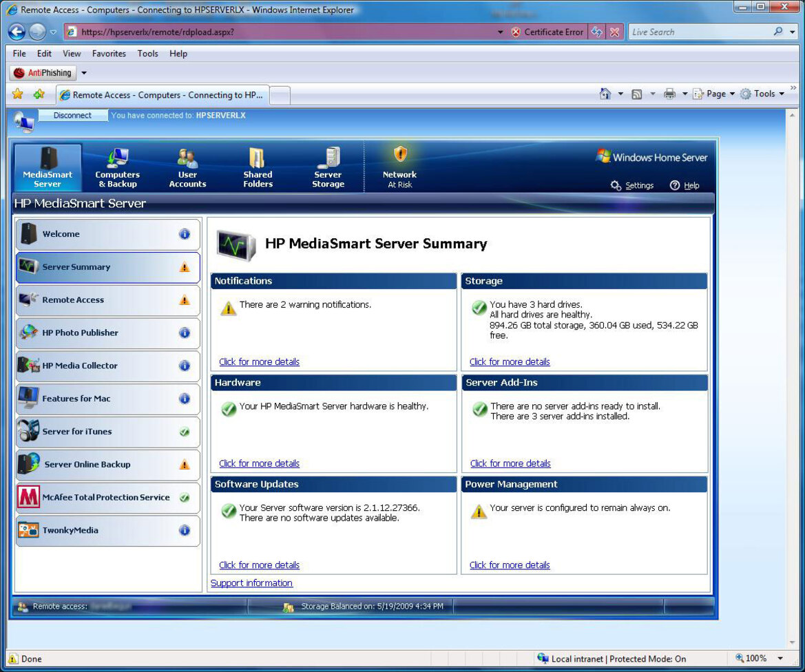Open Help question mark in console
Screen dimensions: 805x672
(x=685, y=185)
